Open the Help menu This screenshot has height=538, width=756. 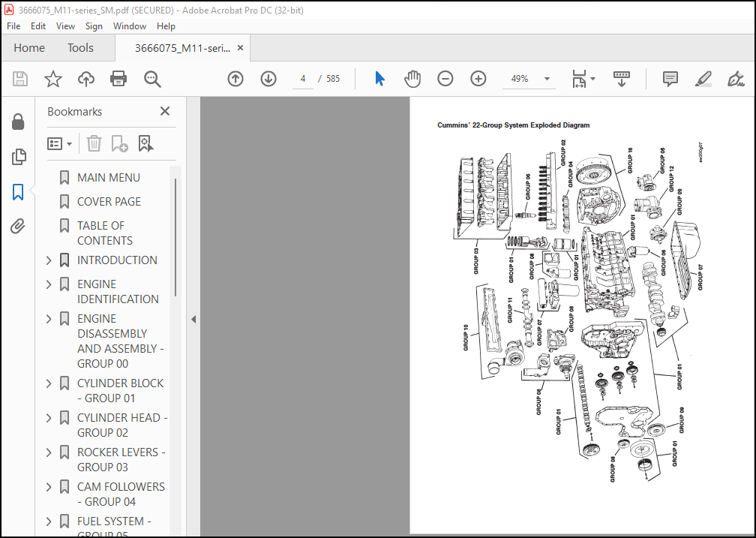(166, 26)
